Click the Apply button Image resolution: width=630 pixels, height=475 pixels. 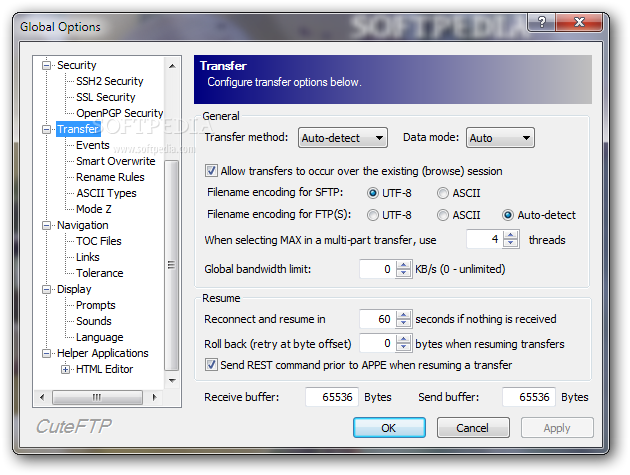[557, 428]
